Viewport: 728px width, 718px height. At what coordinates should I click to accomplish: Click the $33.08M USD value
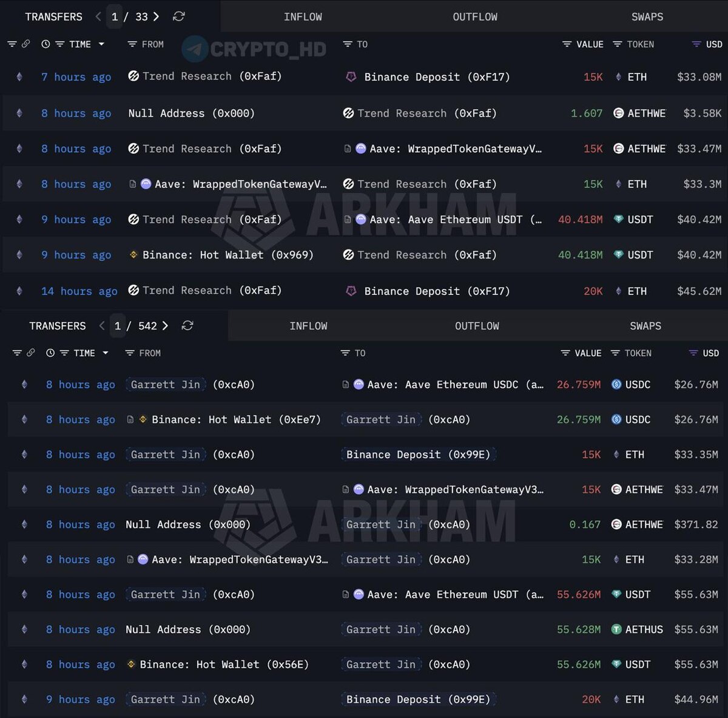click(x=699, y=77)
